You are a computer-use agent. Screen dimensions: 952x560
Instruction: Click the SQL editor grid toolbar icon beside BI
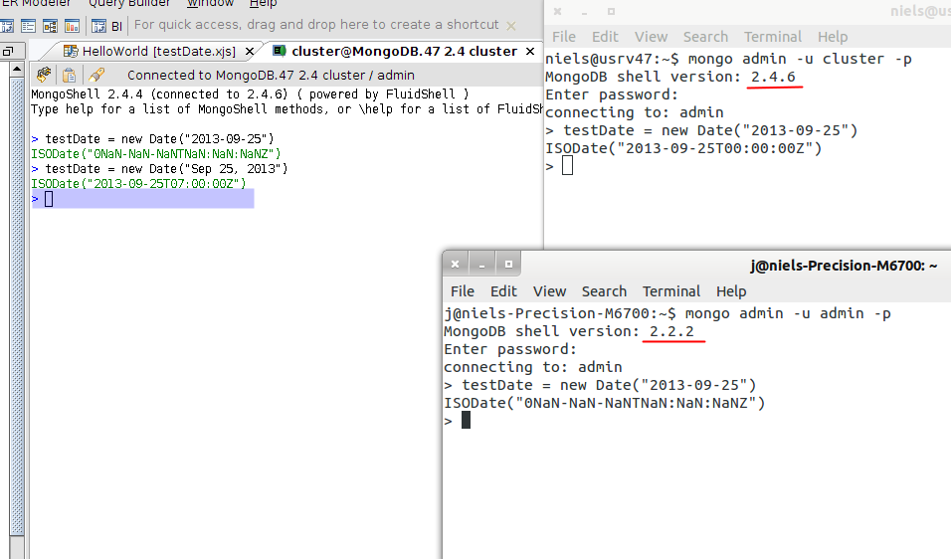98,26
